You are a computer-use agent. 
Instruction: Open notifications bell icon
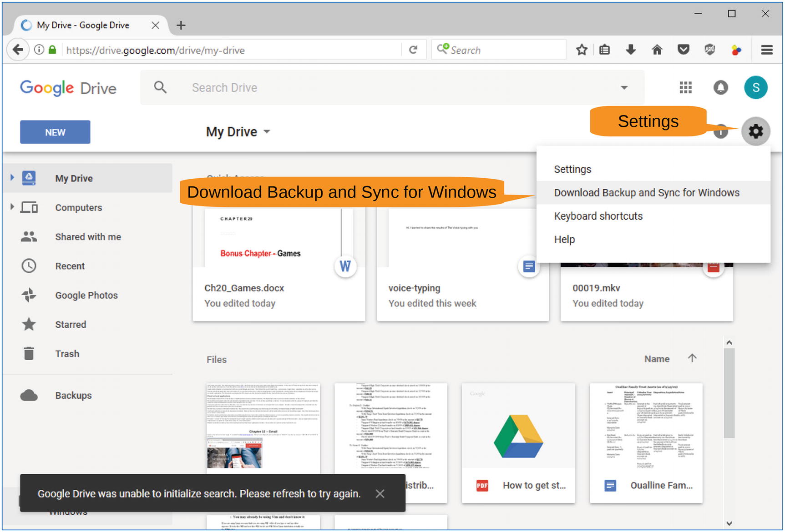720,87
